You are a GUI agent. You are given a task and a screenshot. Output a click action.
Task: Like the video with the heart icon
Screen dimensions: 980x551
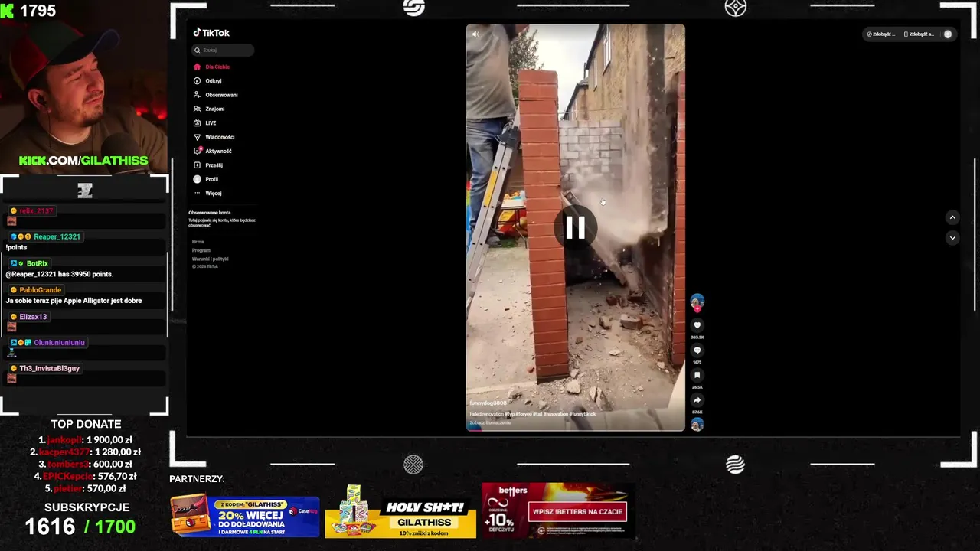pyautogui.click(x=697, y=325)
